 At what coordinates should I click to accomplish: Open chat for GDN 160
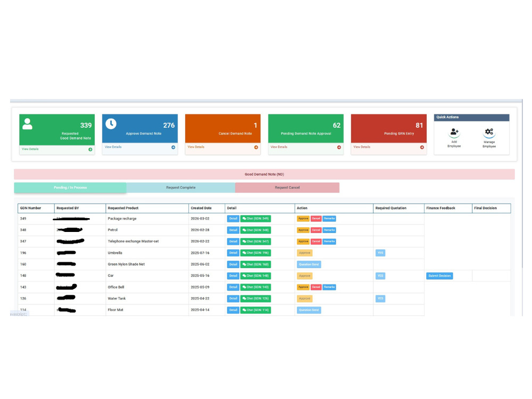(255, 264)
